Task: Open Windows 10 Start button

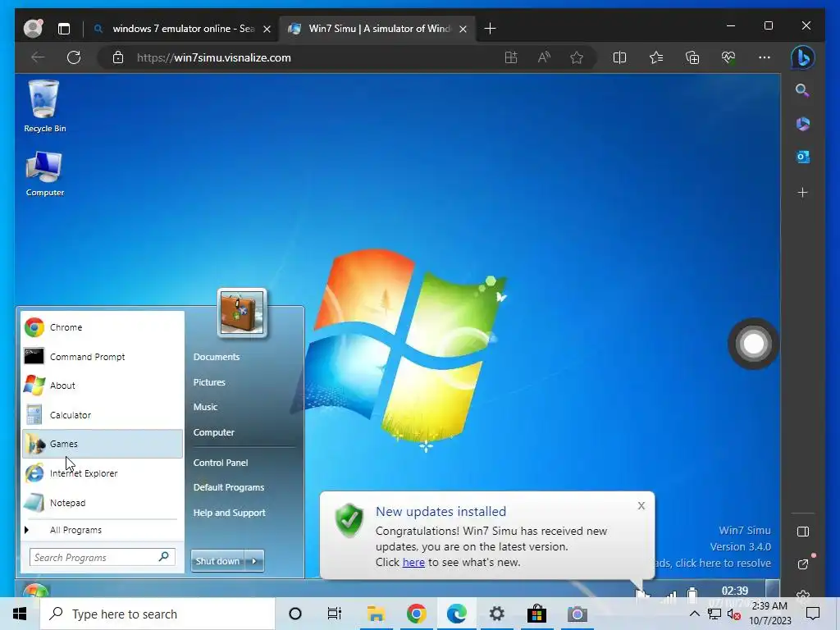Action: click(20, 614)
